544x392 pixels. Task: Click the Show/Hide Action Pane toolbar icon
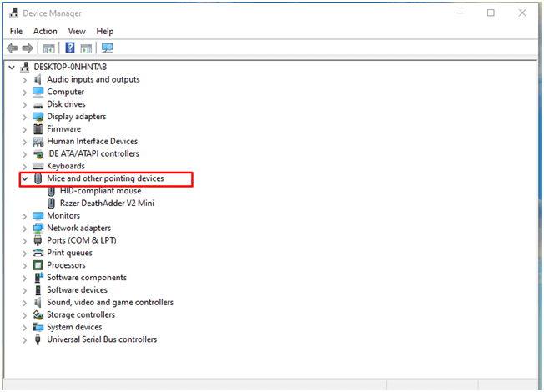coord(86,48)
